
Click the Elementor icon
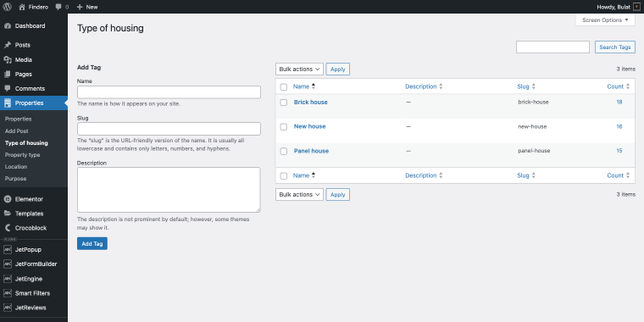point(8,199)
